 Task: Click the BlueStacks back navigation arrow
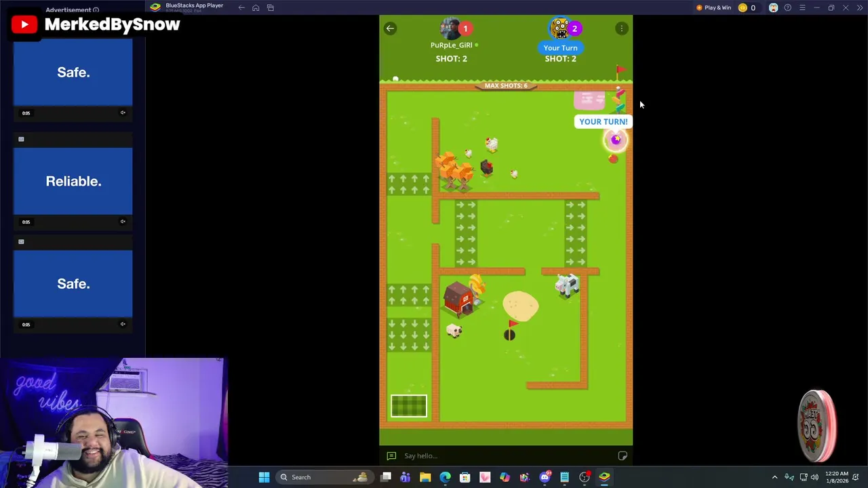coord(241,7)
